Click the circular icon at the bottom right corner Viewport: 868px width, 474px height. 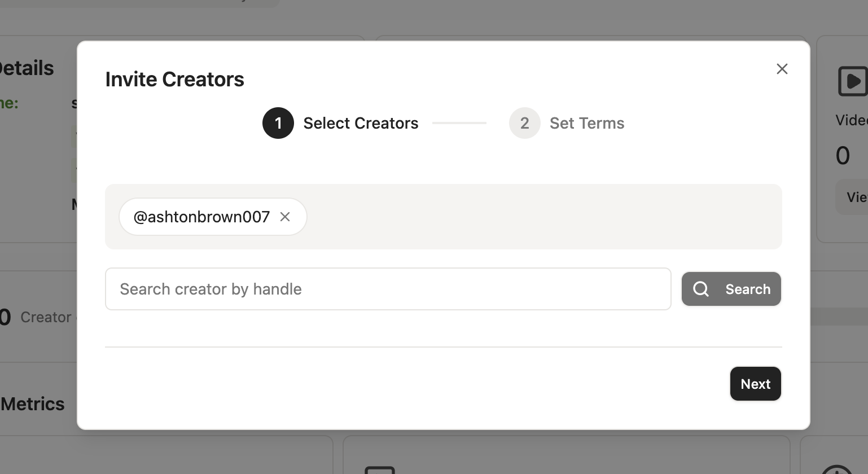click(x=836, y=469)
